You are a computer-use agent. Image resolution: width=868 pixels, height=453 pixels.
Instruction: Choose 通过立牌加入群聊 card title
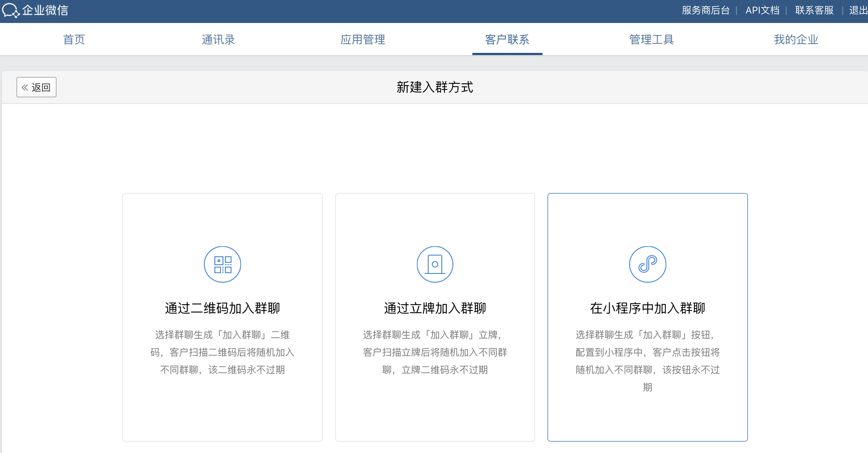click(435, 308)
